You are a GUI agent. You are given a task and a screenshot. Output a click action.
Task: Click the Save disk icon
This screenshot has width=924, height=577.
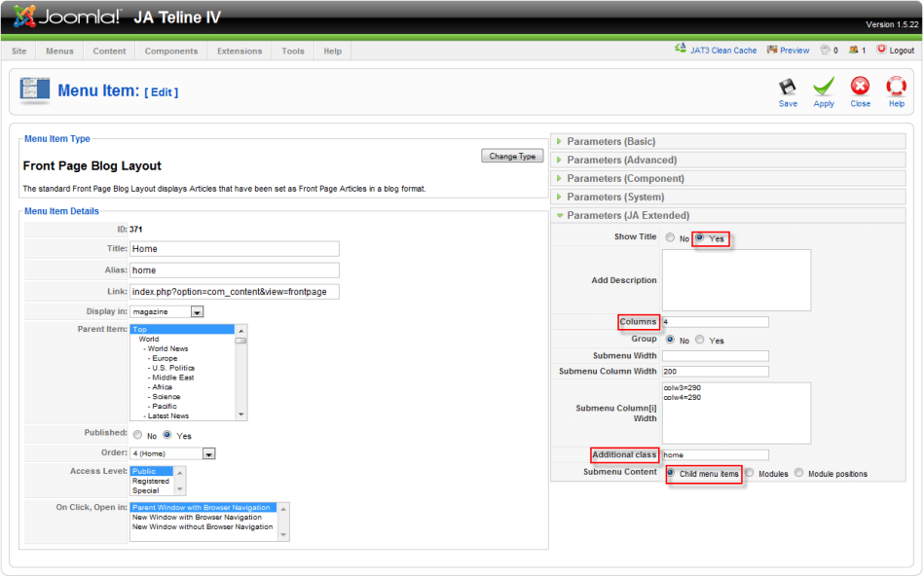click(x=788, y=88)
